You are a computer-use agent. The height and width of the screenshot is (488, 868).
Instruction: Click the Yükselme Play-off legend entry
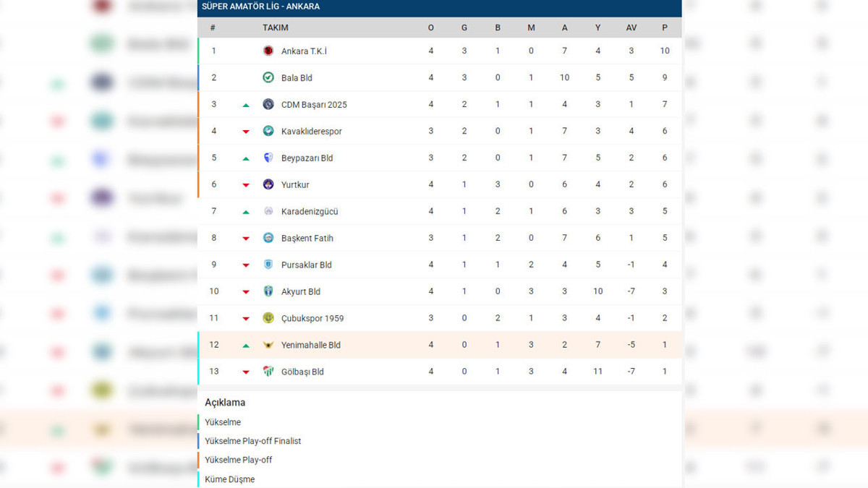coord(239,460)
